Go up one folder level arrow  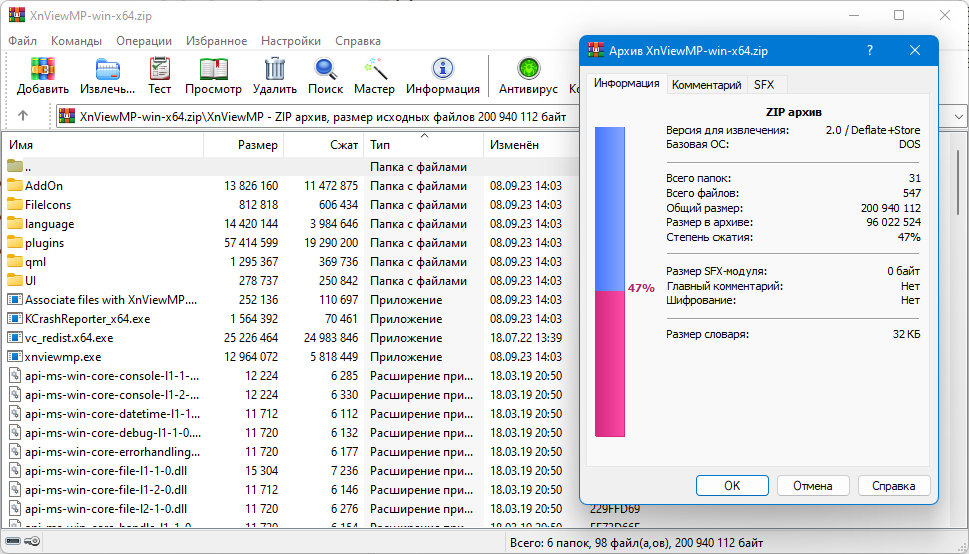tap(23, 116)
